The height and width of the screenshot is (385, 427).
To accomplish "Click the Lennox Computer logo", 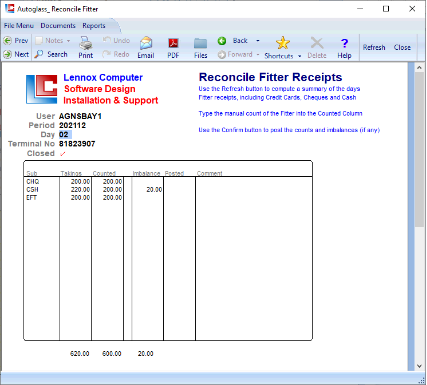I will pyautogui.click(x=42, y=89).
